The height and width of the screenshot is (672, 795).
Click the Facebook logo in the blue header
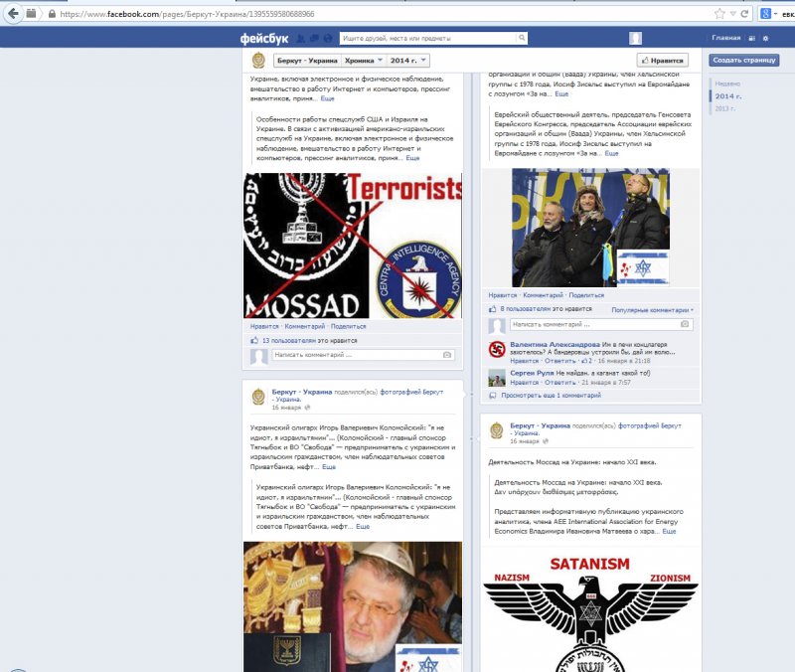click(x=263, y=38)
